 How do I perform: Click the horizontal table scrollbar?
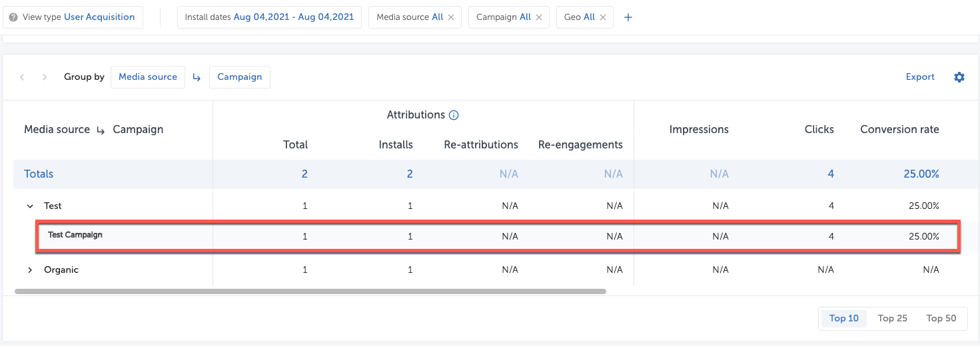[x=310, y=291]
